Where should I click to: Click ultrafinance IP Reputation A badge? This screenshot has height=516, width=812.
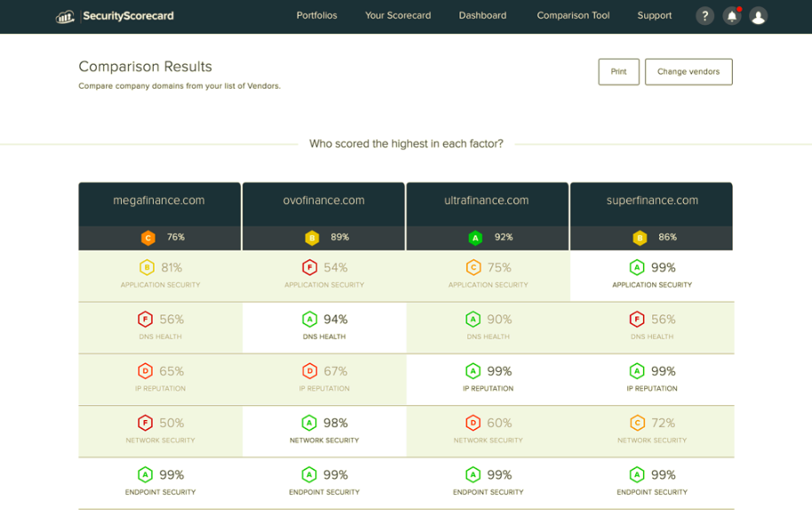tap(473, 371)
